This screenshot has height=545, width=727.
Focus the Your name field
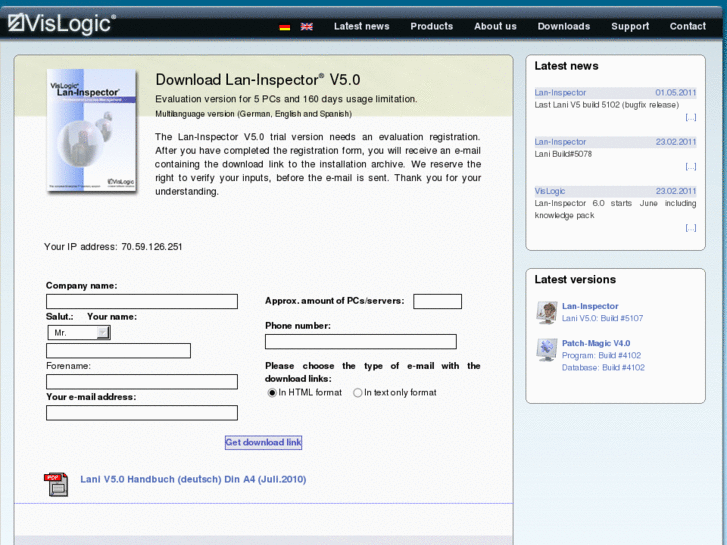pos(118,351)
